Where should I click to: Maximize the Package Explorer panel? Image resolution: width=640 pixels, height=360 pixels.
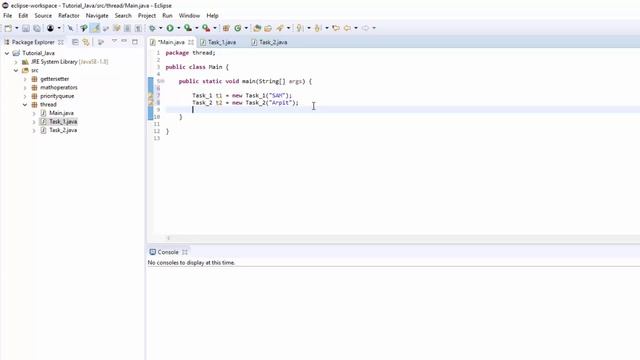135,42
